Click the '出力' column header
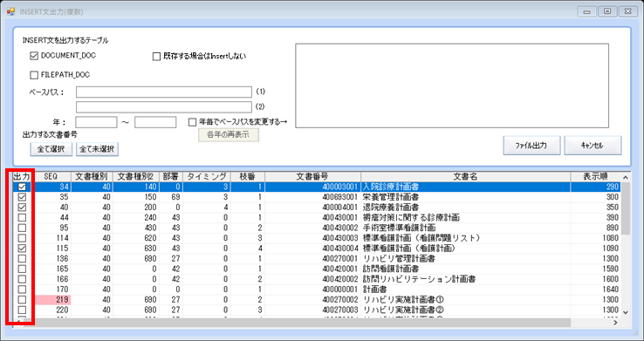This screenshot has height=341, width=644. [x=22, y=176]
